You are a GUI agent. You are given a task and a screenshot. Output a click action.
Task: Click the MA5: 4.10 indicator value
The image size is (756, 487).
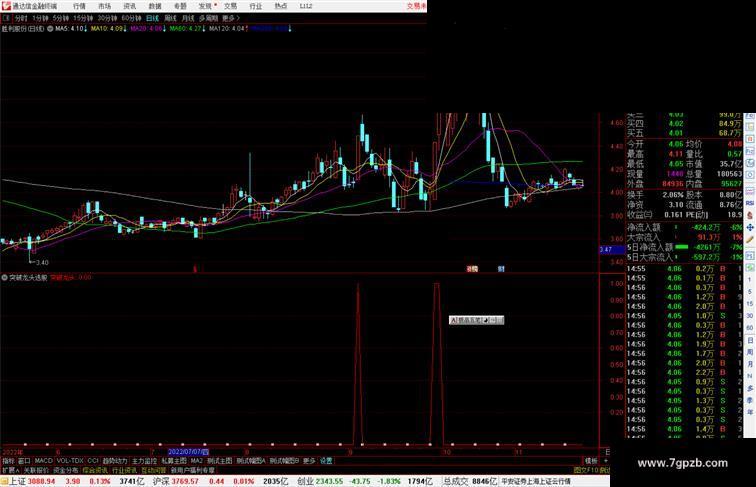click(x=70, y=29)
